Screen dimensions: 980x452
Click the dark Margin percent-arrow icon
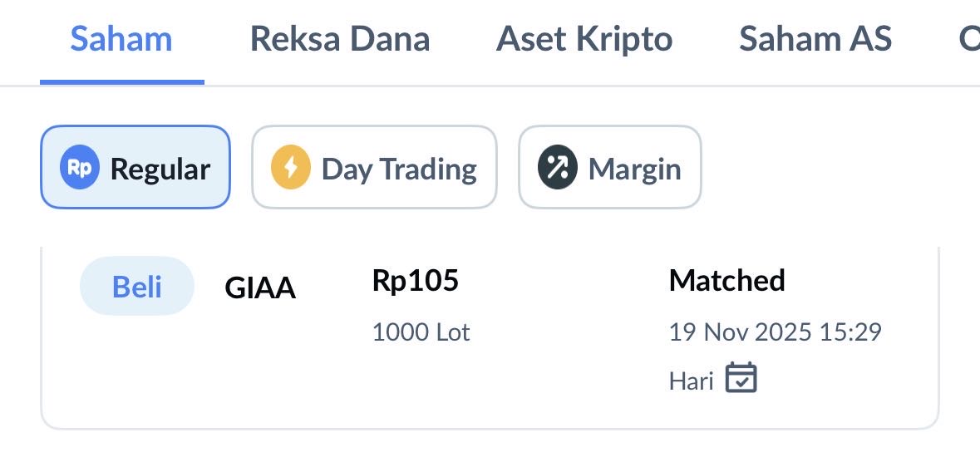[x=557, y=167]
